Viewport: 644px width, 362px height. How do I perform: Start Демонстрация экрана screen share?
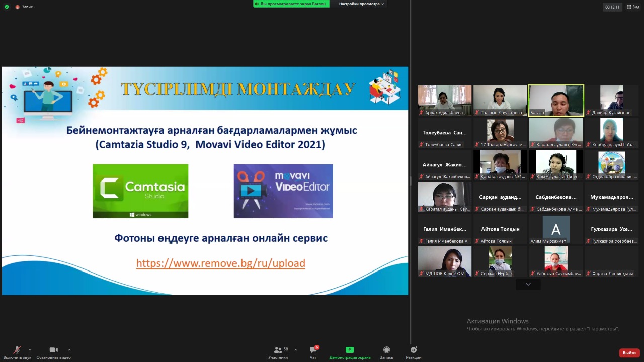click(x=350, y=353)
